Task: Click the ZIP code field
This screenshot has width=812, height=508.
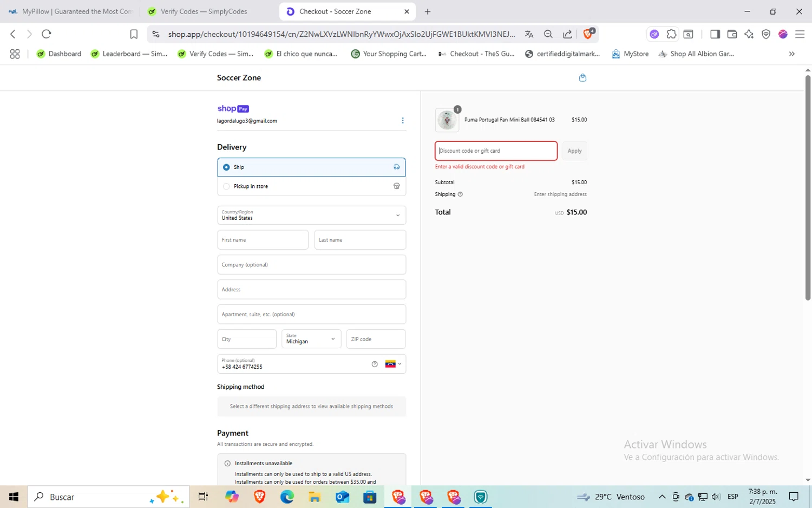Action: 376,339
